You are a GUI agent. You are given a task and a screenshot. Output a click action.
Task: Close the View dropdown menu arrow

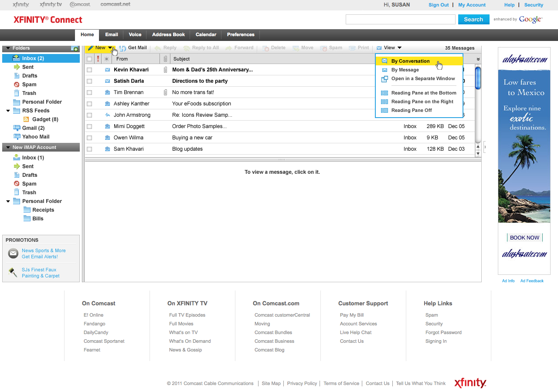click(x=399, y=48)
